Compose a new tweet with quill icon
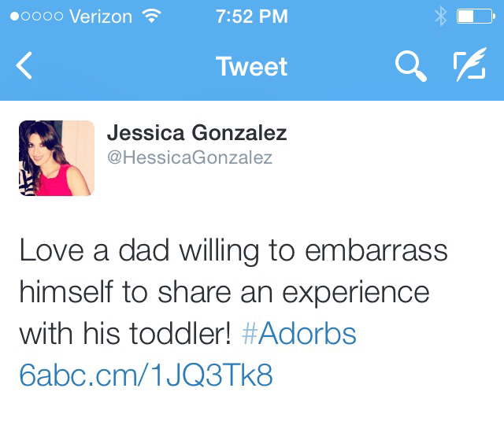 point(469,67)
